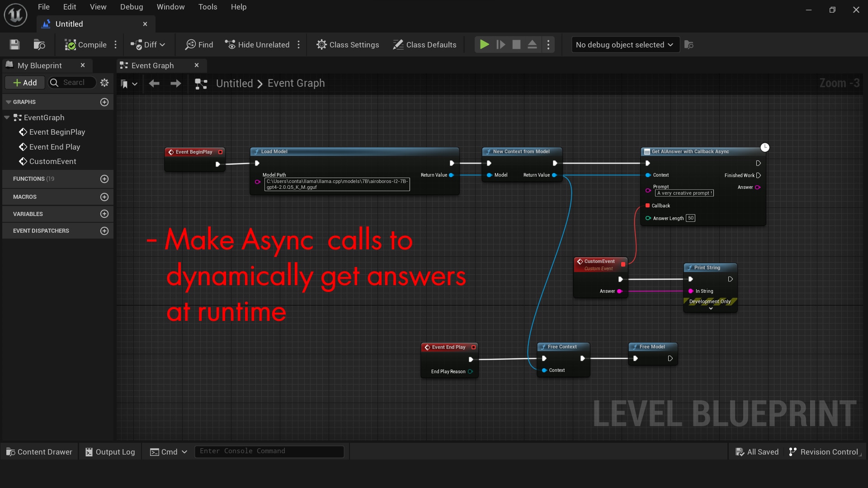Click the Browse to asset icon
Image resolution: width=868 pixels, height=488 pixels.
click(x=39, y=45)
